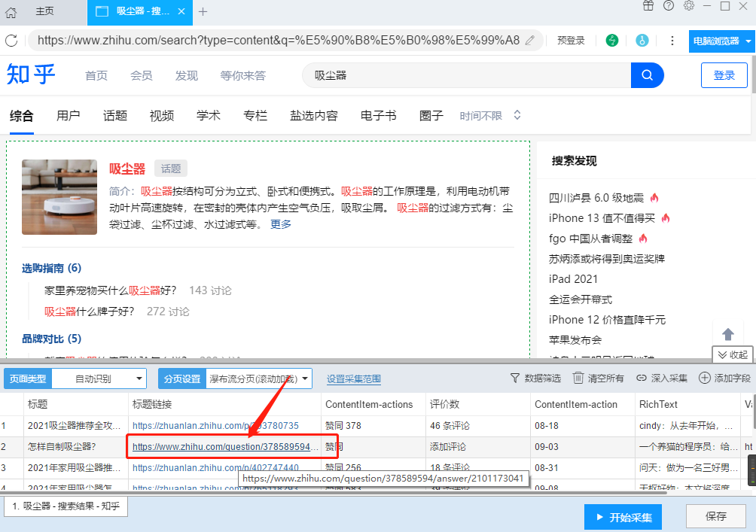The height and width of the screenshot is (532, 756).
Task: Click the gift icon in title bar
Action: (648, 6)
